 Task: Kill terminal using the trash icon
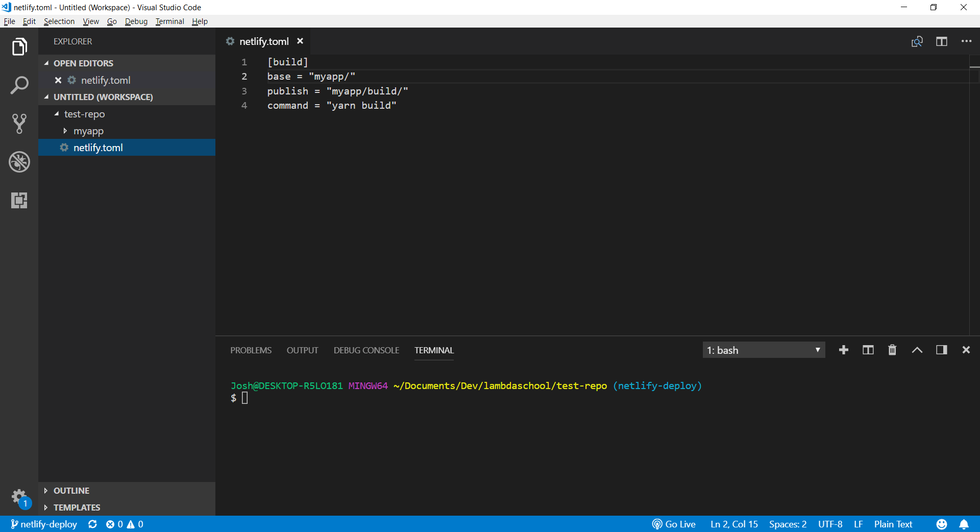coord(892,350)
